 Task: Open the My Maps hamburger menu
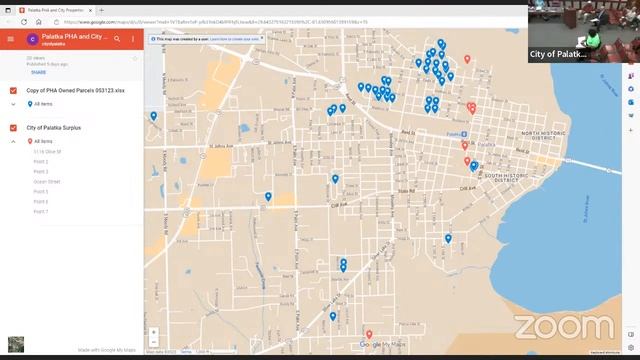point(11,39)
